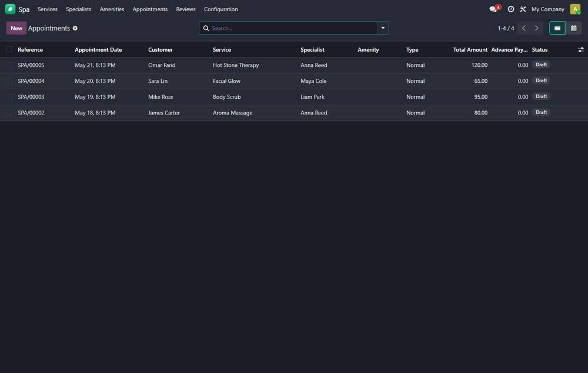Go to previous page of records
The image size is (588, 373).
524,28
